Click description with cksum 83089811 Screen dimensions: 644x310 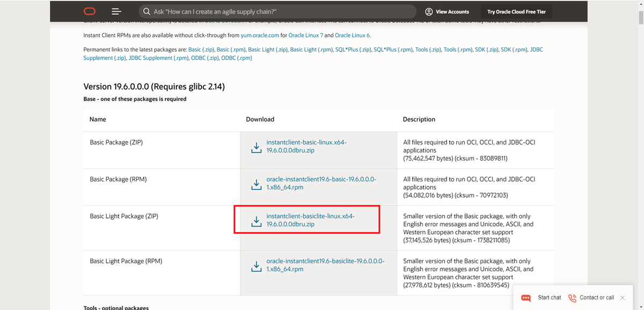pyautogui.click(x=469, y=150)
